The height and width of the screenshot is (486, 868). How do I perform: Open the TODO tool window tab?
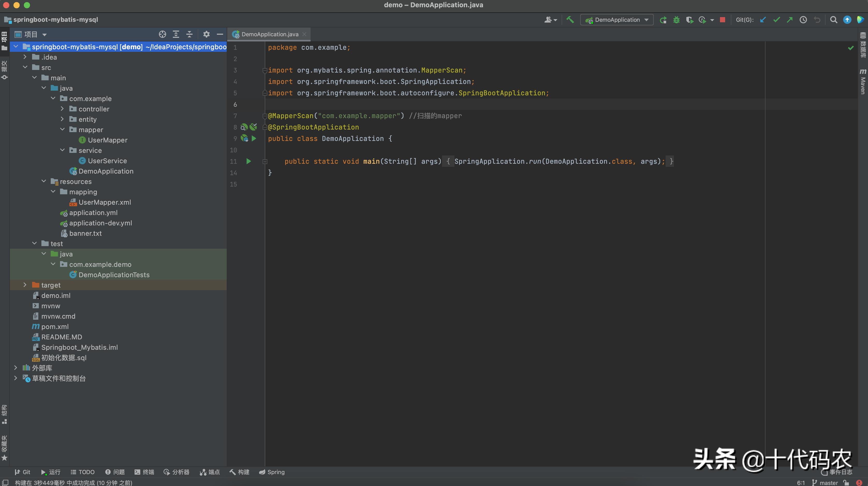tap(83, 472)
